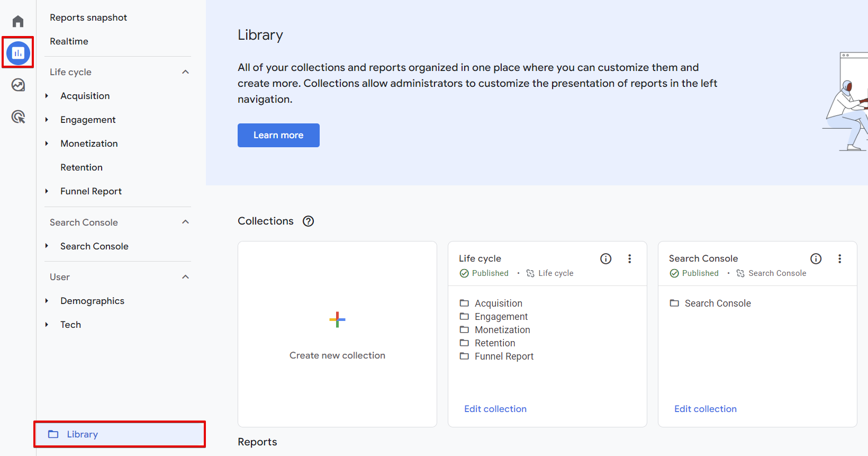Viewport: 868px width, 456px height.
Task: Show info for Life cycle collection
Action: (x=605, y=258)
